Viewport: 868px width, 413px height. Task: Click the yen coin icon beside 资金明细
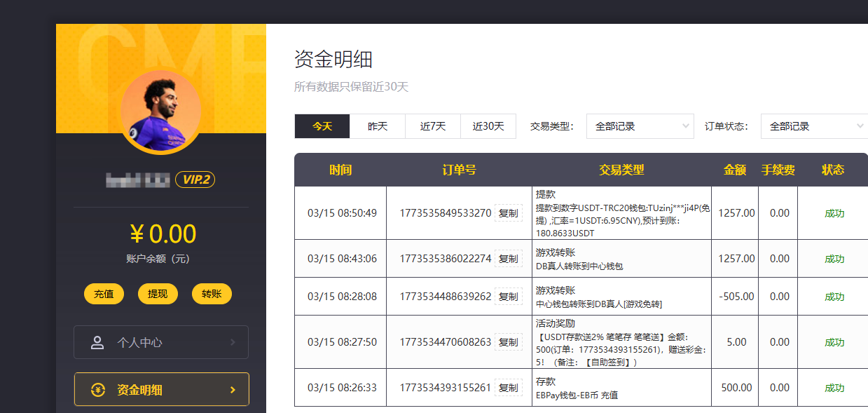pyautogui.click(x=98, y=390)
